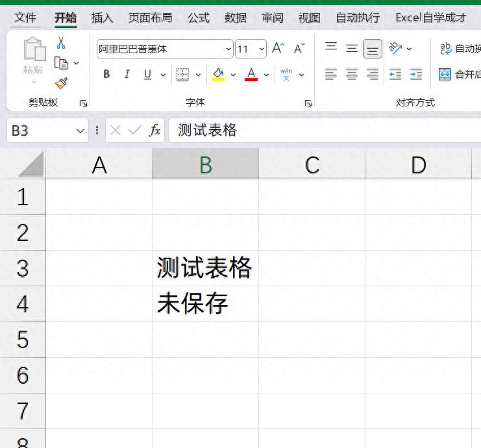Open the 文件 menu

[25, 18]
